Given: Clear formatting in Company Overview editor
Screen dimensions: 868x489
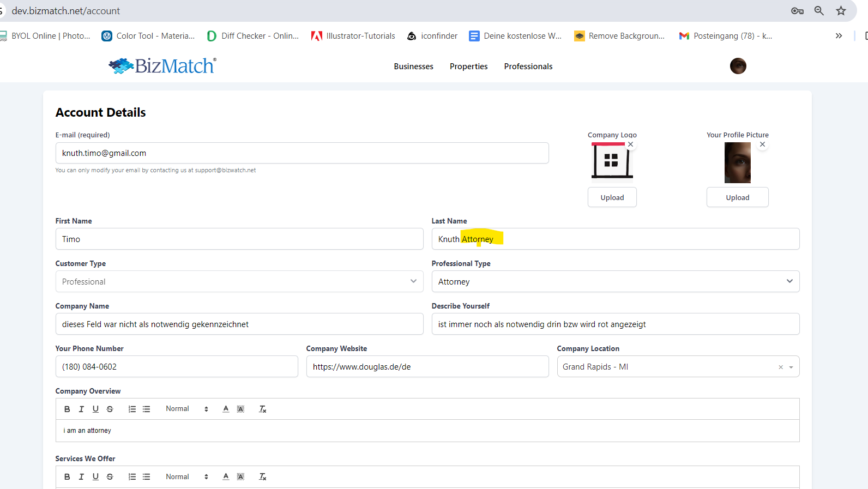Looking at the screenshot, I should 262,409.
